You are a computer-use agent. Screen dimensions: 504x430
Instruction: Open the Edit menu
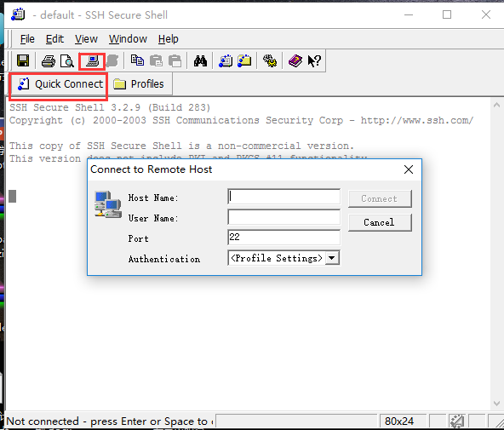click(54, 39)
